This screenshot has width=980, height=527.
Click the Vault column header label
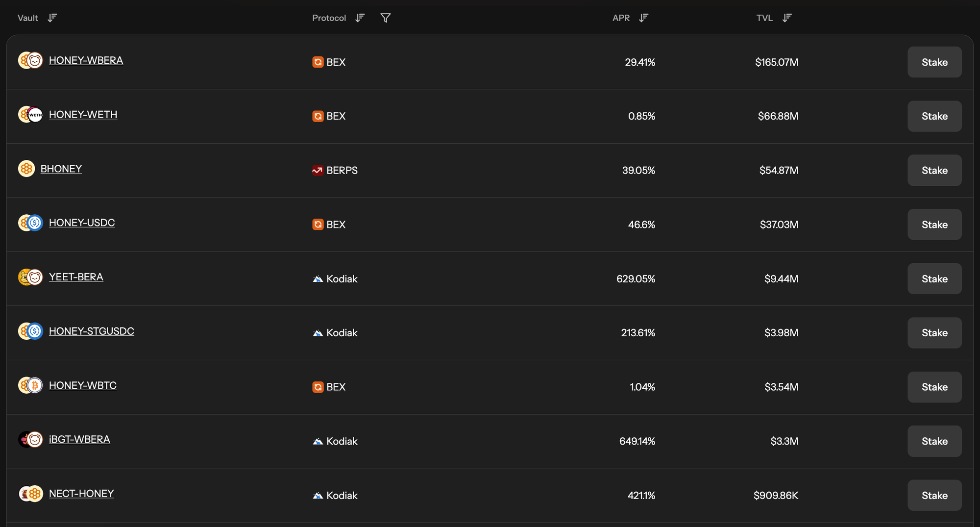click(28, 18)
